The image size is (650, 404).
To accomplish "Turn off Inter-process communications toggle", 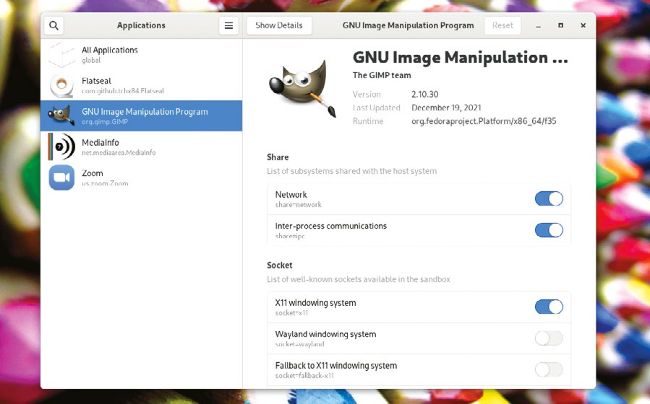I will [549, 230].
